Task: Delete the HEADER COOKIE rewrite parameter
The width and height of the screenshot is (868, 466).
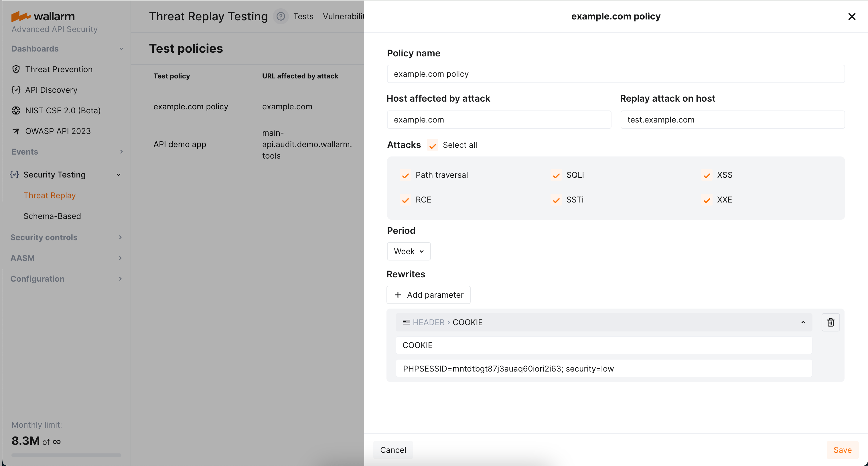Action: click(x=830, y=322)
